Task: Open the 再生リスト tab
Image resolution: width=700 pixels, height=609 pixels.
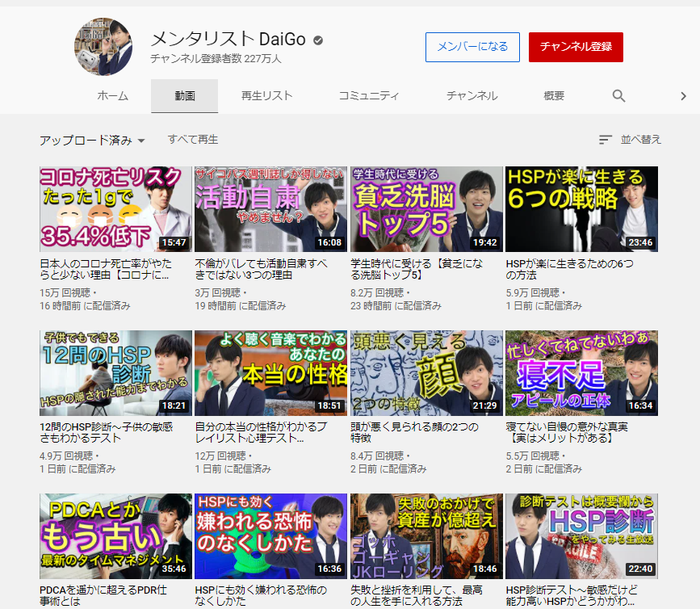Action: pyautogui.click(x=267, y=96)
